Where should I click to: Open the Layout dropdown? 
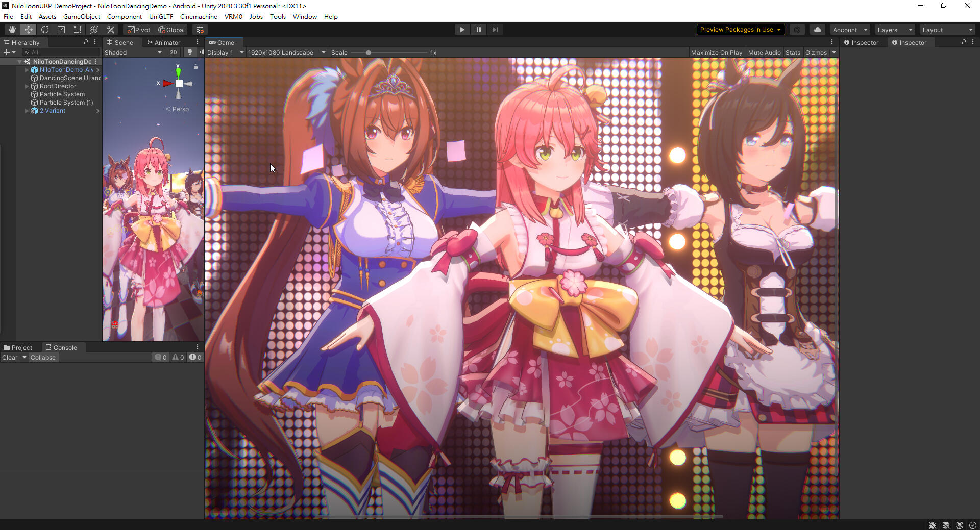point(947,30)
